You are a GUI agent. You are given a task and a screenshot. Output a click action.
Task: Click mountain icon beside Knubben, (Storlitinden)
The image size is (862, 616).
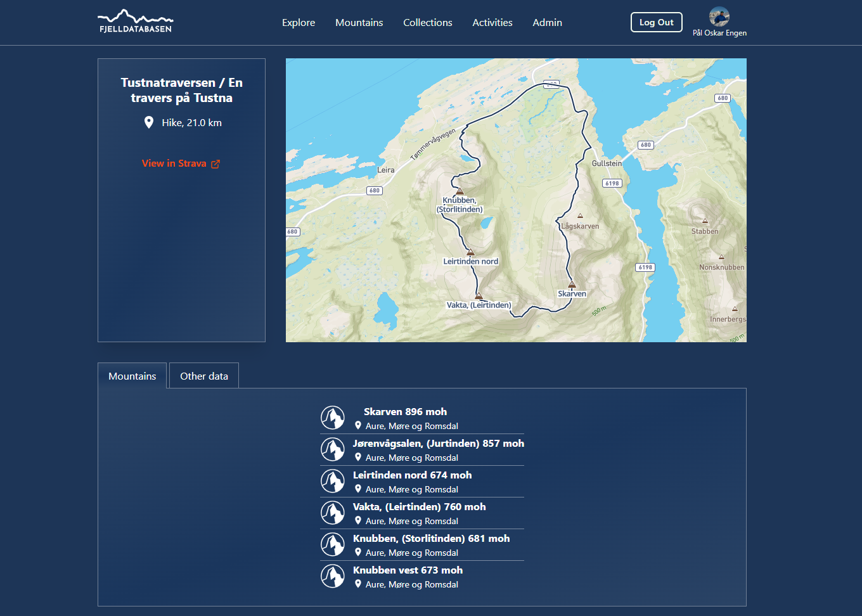(x=333, y=544)
